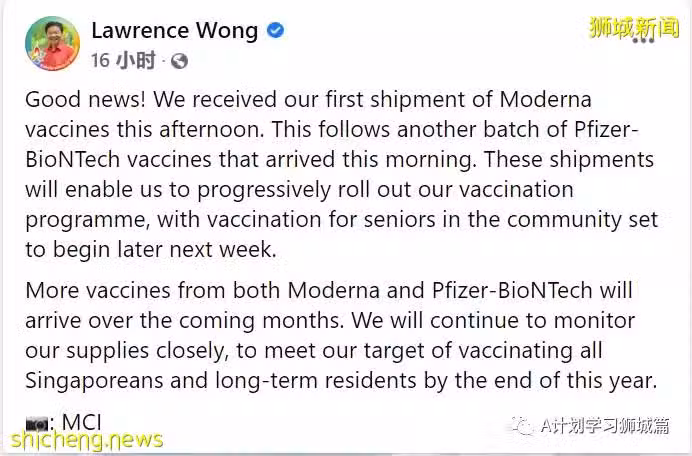Screen dimensions: 692x456
Task: Click the blue verified badge icon
Action: tap(276, 30)
